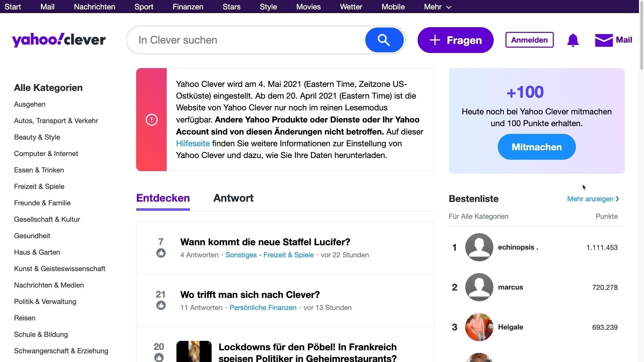Open Stars in top navigation
The image size is (644, 362).
(x=231, y=7)
